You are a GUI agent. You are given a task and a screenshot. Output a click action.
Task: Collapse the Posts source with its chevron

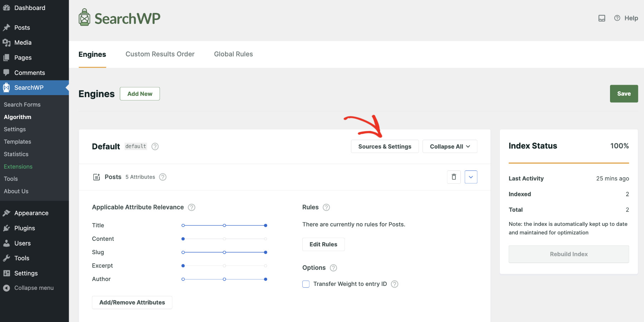(x=471, y=177)
